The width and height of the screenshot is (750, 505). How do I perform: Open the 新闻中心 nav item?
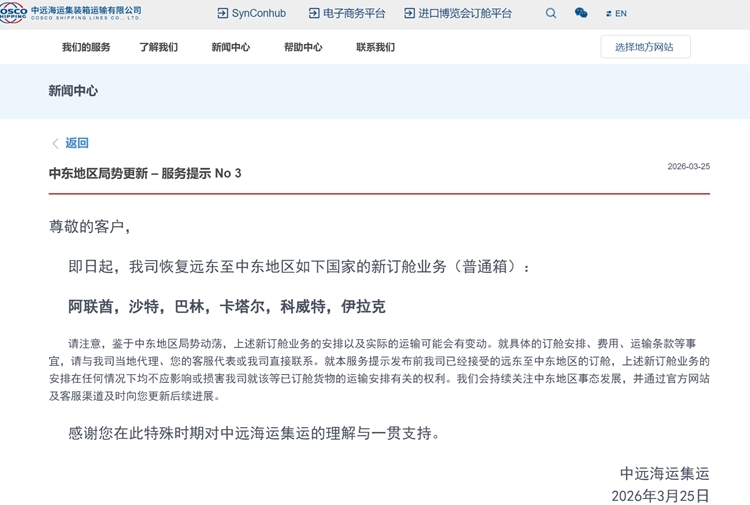(x=231, y=47)
